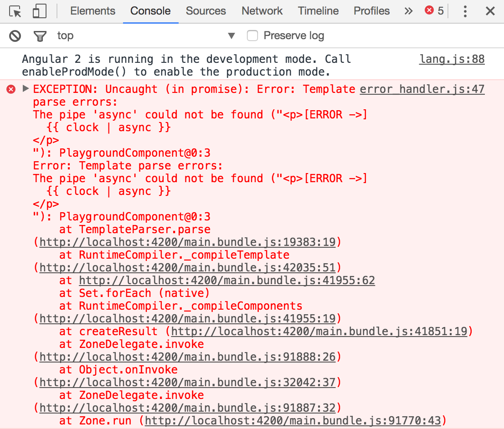Follow the createResult main.bundle.js:41851:19 link
Image resolution: width=504 pixels, height=429 pixels.
319,331
